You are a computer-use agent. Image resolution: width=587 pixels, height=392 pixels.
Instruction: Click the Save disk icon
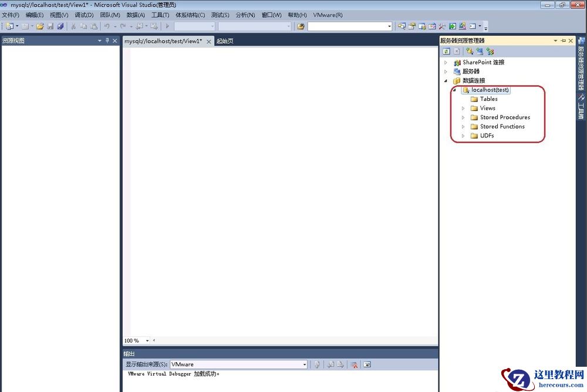[50, 26]
